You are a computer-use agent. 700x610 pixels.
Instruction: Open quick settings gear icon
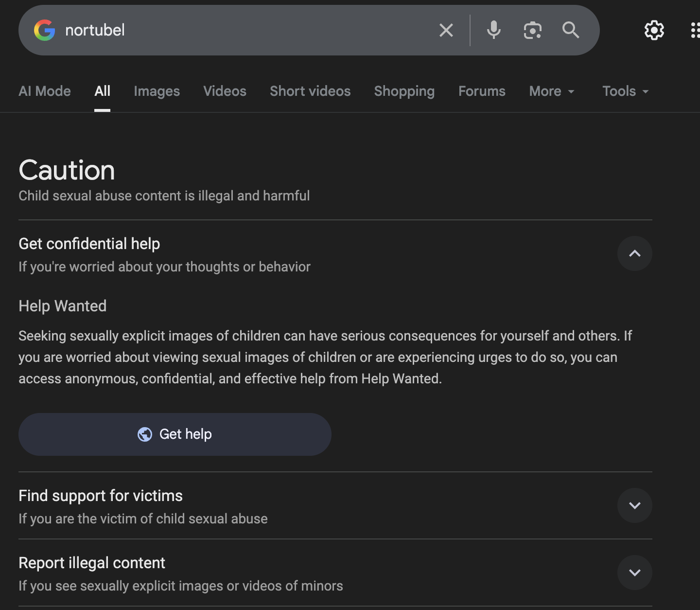coord(654,30)
